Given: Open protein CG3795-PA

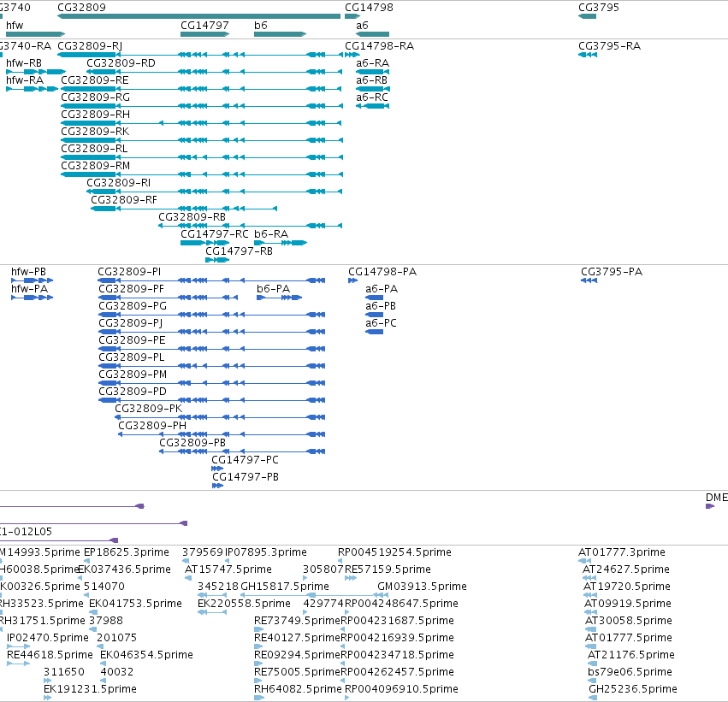Looking at the screenshot, I should point(589,280).
